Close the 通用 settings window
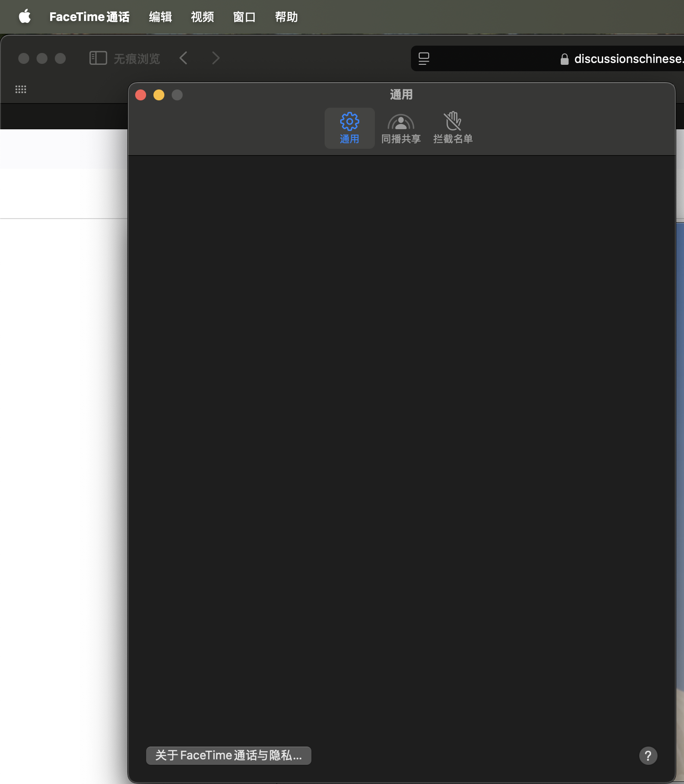 (141, 95)
